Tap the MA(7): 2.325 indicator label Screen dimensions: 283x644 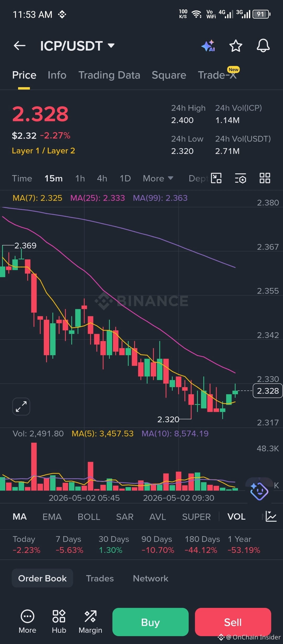(x=37, y=198)
